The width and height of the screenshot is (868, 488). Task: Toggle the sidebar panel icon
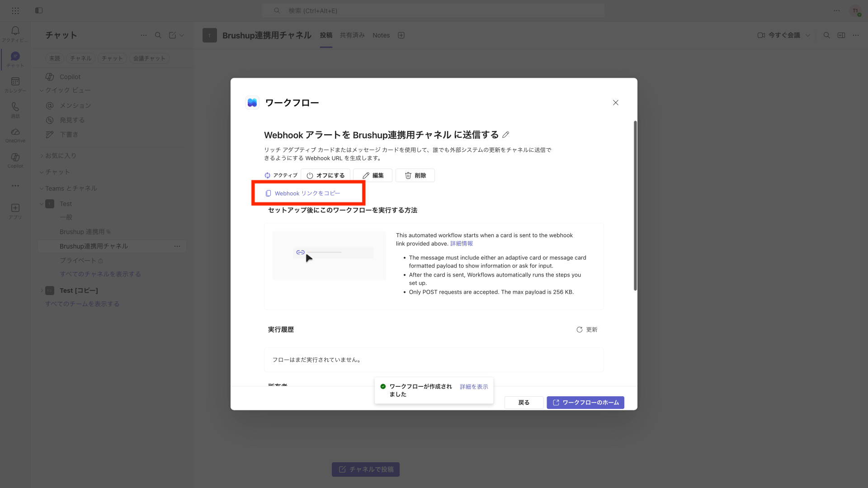(39, 10)
